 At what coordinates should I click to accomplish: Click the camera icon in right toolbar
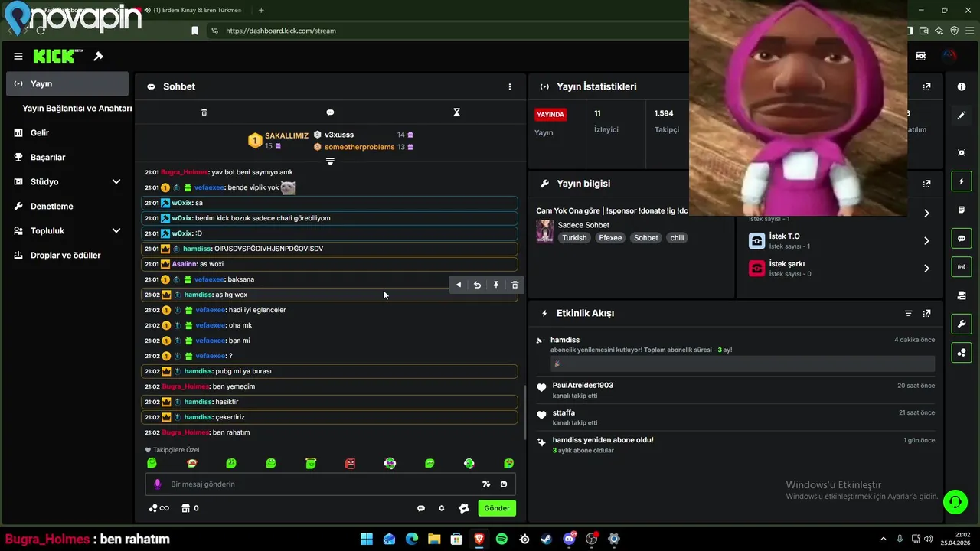pos(962,295)
